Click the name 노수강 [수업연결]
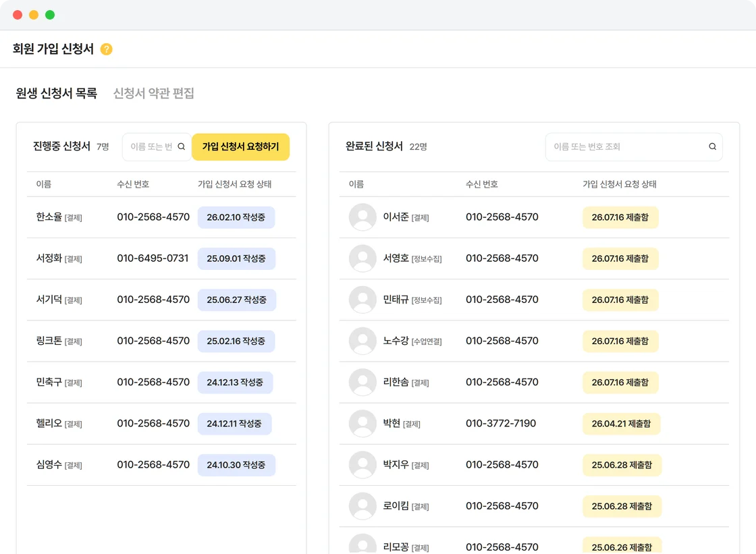Viewport: 756px width, 554px height. pyautogui.click(x=412, y=341)
